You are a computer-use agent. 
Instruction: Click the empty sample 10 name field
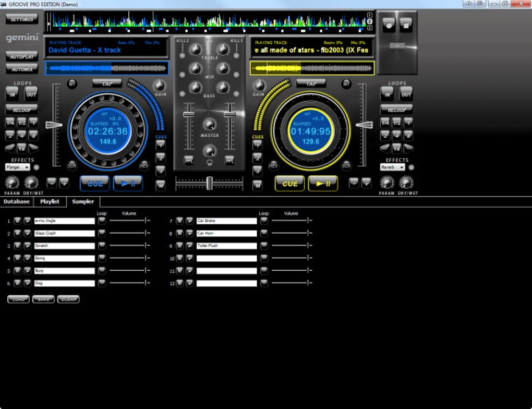pos(227,258)
